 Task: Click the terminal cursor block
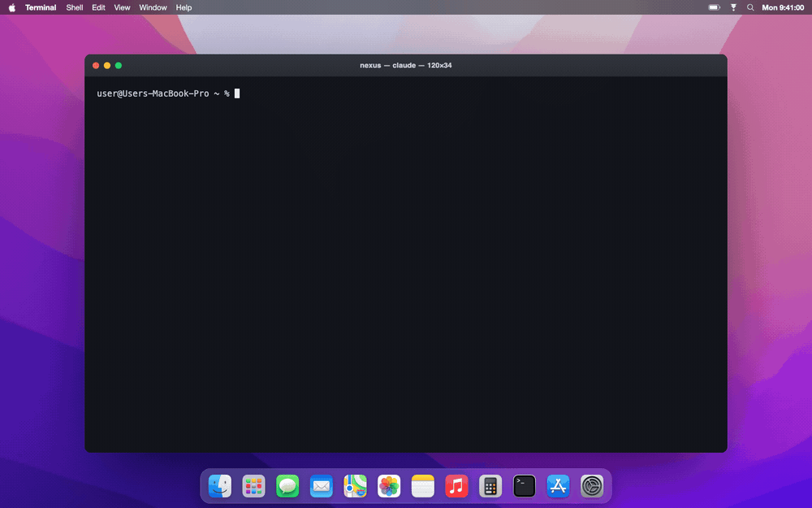(237, 93)
